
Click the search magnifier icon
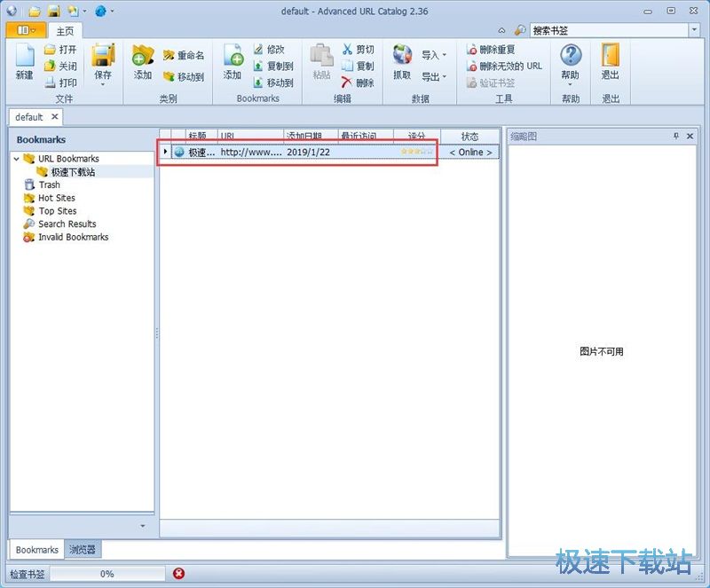pos(520,30)
